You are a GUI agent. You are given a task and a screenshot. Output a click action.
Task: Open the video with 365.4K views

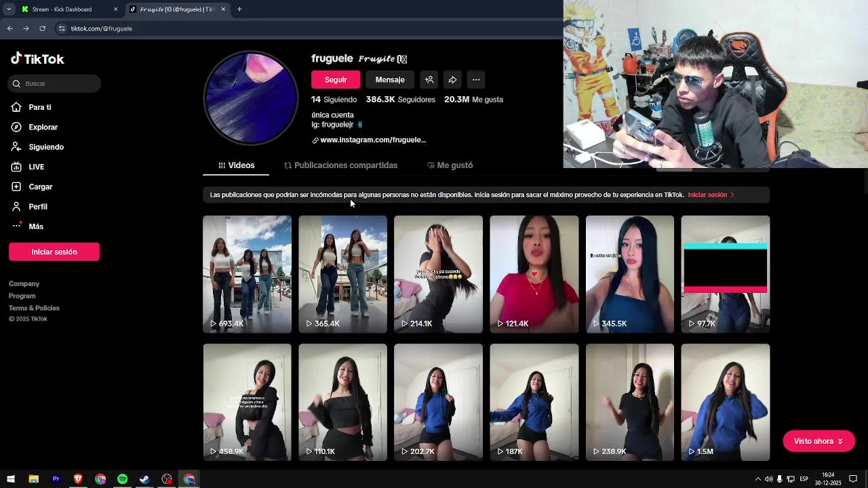click(342, 274)
